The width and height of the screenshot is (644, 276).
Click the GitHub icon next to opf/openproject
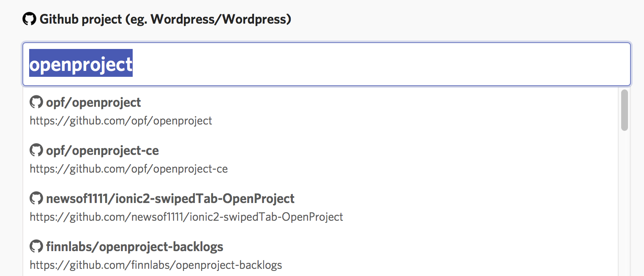coord(36,102)
